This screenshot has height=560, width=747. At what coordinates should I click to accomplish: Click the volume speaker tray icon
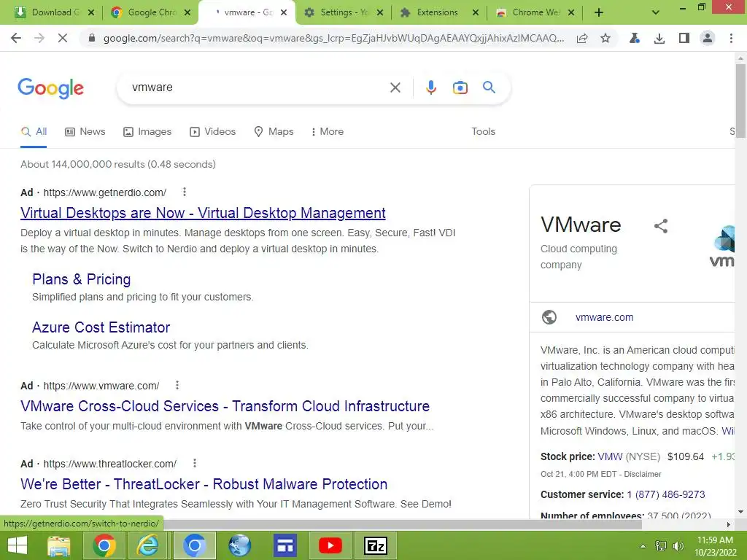pyautogui.click(x=678, y=545)
